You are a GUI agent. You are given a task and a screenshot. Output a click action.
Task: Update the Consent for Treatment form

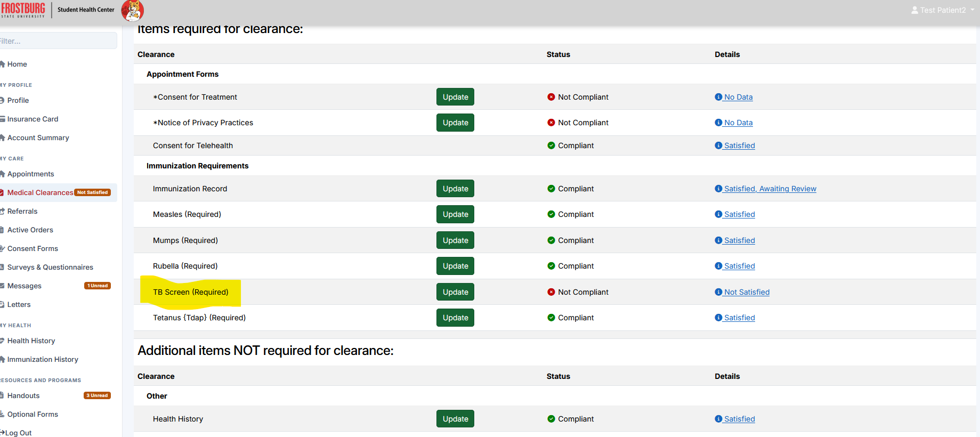(x=455, y=97)
